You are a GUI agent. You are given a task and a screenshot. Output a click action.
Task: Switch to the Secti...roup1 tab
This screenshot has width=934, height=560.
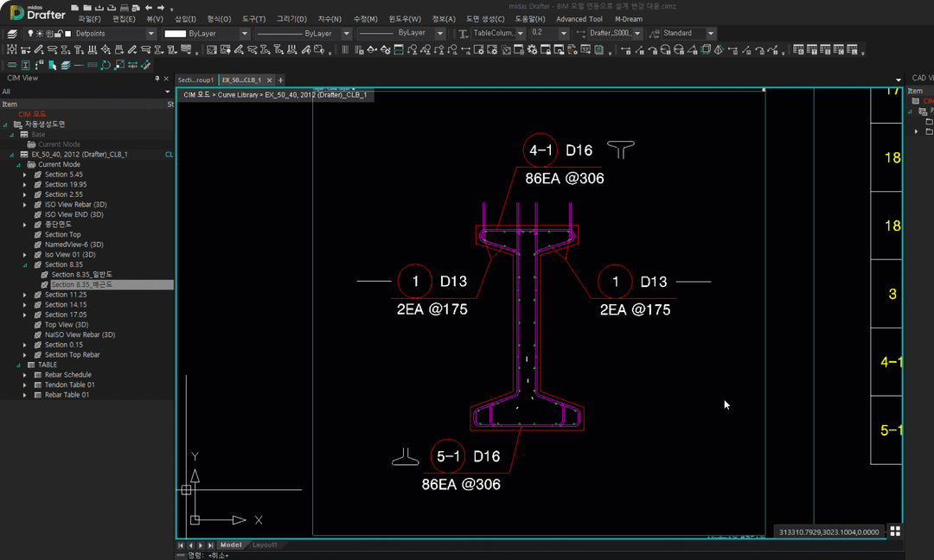196,80
